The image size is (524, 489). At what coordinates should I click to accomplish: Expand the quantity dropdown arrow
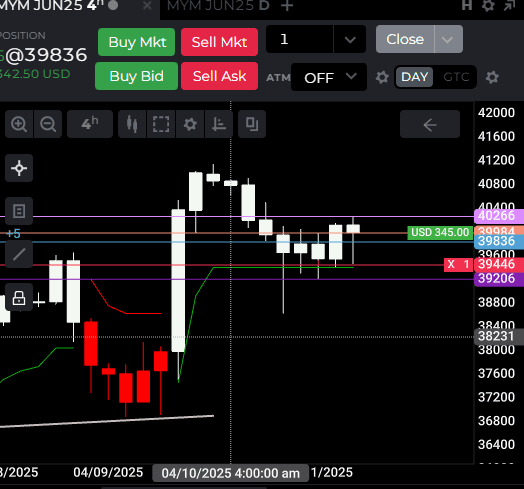pyautogui.click(x=350, y=39)
